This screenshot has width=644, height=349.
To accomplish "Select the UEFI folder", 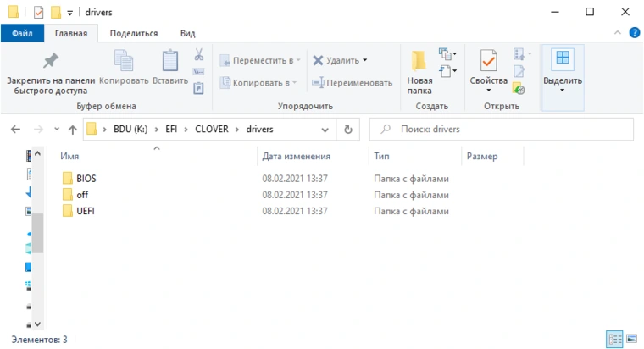I will 85,210.
